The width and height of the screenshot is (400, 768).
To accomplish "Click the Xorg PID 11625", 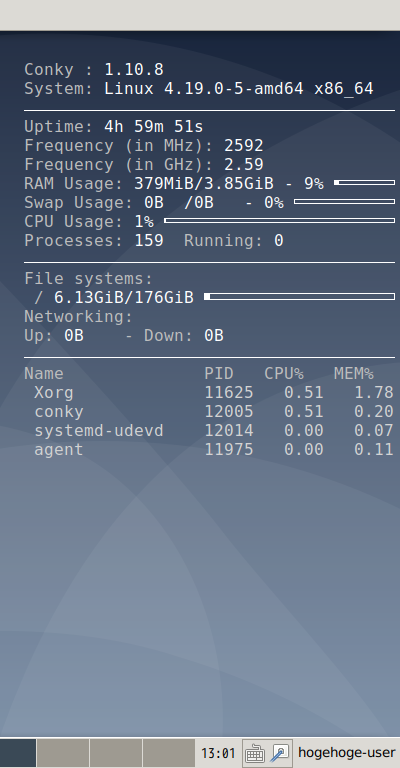I will 229,393.
